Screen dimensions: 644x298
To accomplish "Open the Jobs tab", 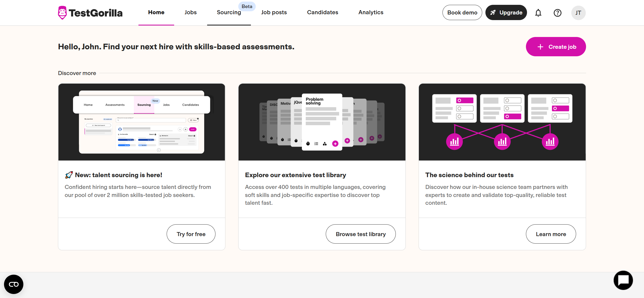I will coord(191,12).
